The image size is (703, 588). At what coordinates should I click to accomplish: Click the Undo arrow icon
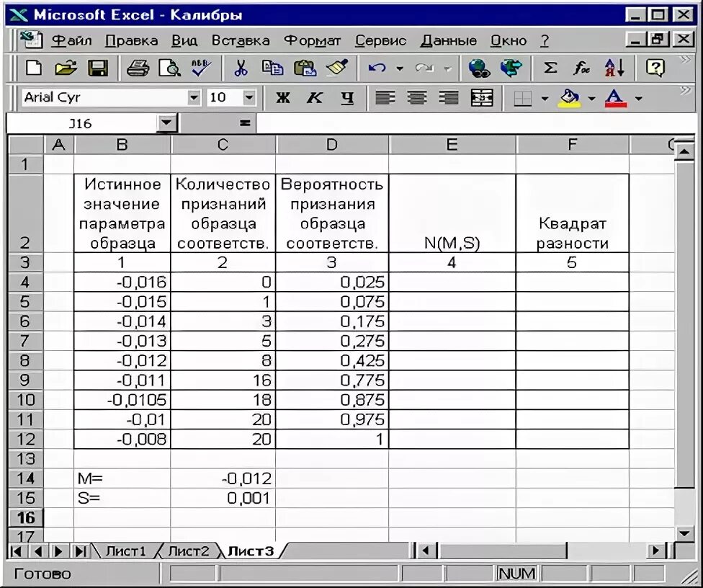point(377,68)
